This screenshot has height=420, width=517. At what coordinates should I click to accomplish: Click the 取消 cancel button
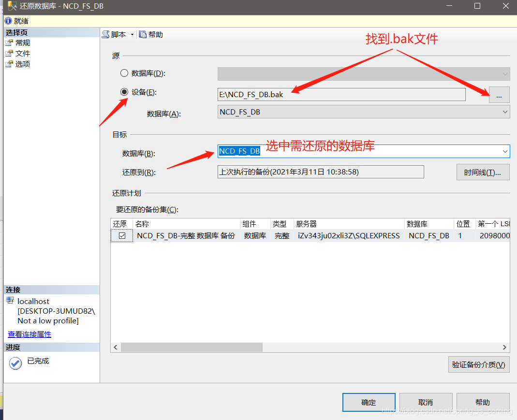426,402
